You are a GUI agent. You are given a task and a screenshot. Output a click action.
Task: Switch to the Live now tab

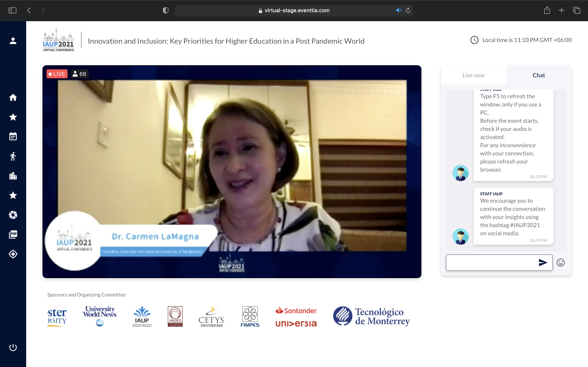473,75
